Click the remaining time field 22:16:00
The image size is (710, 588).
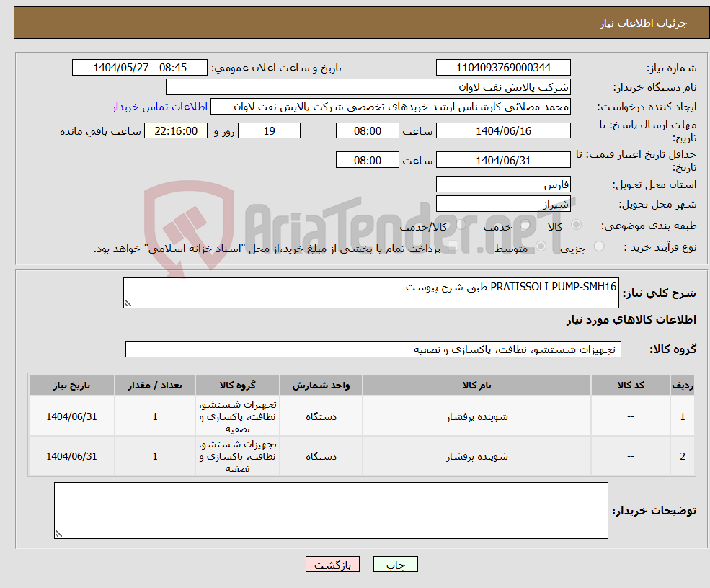(175, 130)
